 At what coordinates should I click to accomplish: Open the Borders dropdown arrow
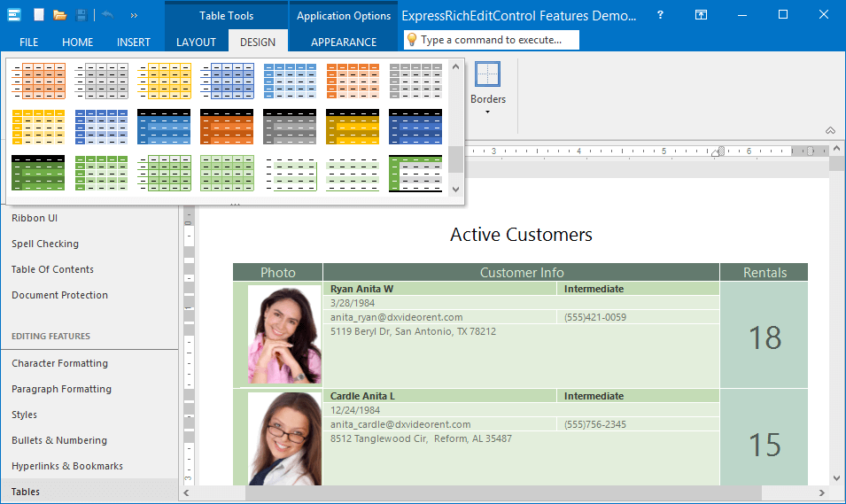tap(487, 112)
